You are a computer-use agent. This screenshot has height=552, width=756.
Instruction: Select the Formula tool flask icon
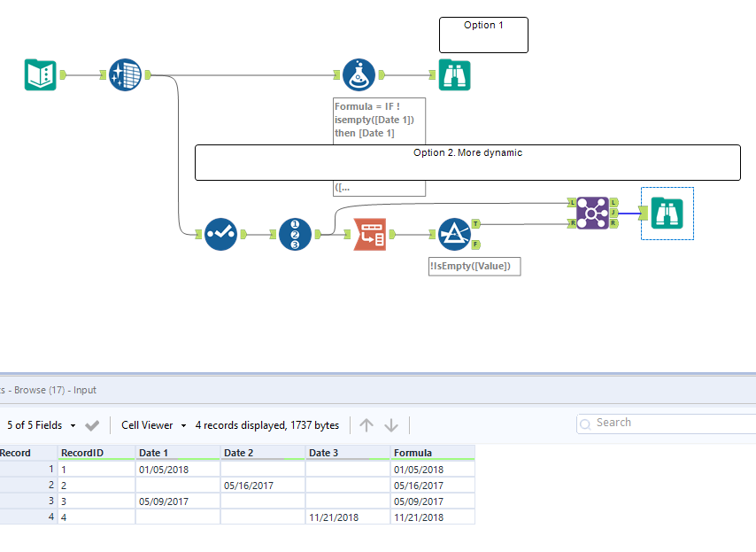tap(359, 74)
